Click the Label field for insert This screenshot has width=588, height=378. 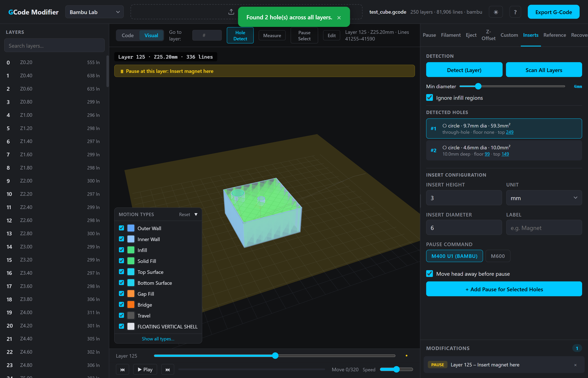[x=544, y=228]
